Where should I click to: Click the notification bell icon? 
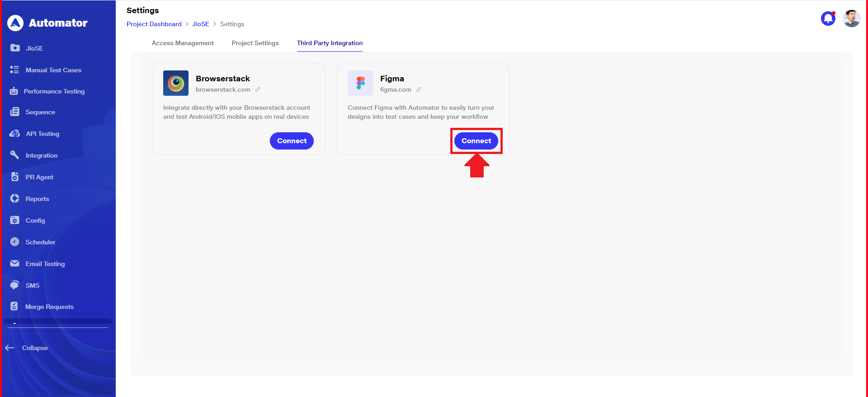coord(828,19)
